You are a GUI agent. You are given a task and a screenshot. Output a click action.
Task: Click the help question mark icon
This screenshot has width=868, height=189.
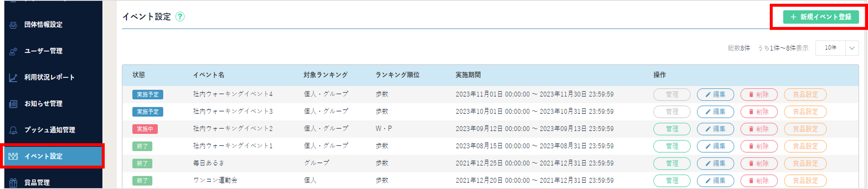coord(180,17)
